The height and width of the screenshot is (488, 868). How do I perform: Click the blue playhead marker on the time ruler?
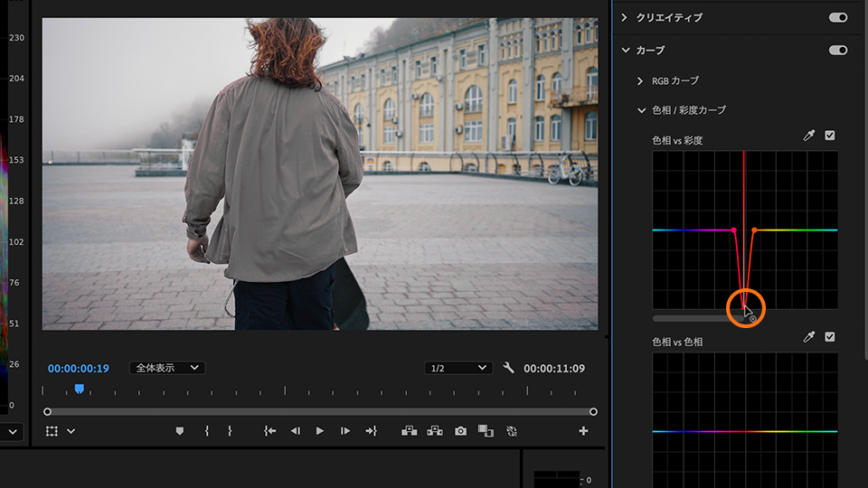click(80, 389)
